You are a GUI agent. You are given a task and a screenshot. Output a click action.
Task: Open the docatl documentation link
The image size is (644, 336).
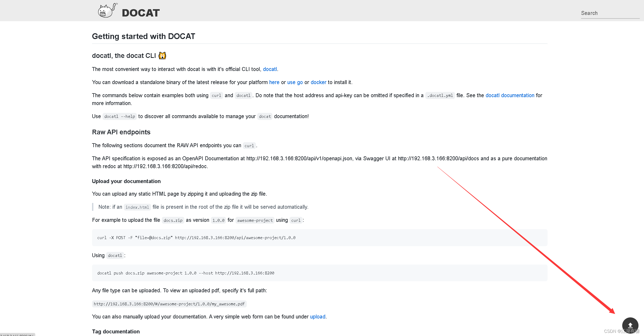(x=510, y=95)
